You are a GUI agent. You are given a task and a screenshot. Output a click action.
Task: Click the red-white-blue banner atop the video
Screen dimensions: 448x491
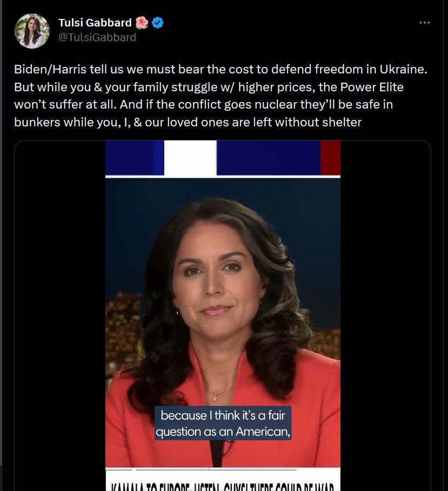tap(223, 158)
